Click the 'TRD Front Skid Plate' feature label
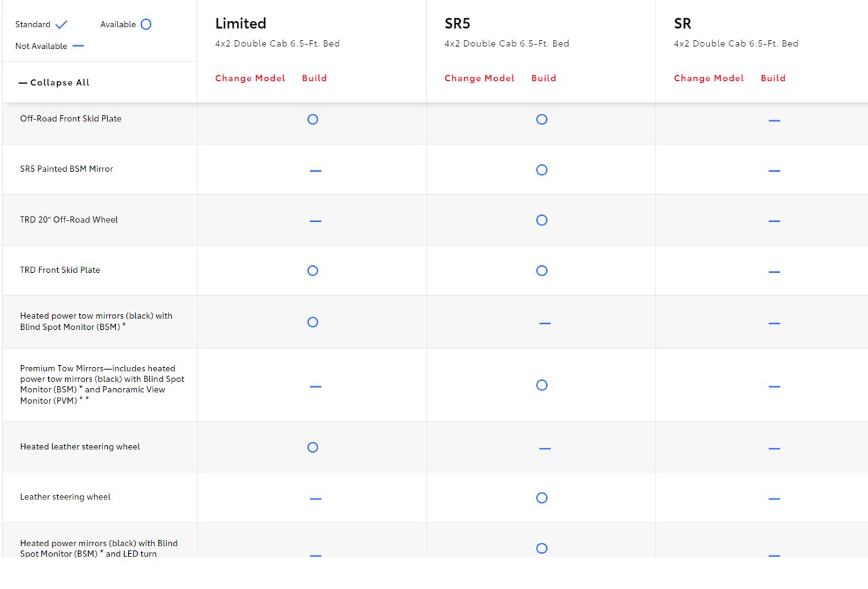 click(x=60, y=270)
